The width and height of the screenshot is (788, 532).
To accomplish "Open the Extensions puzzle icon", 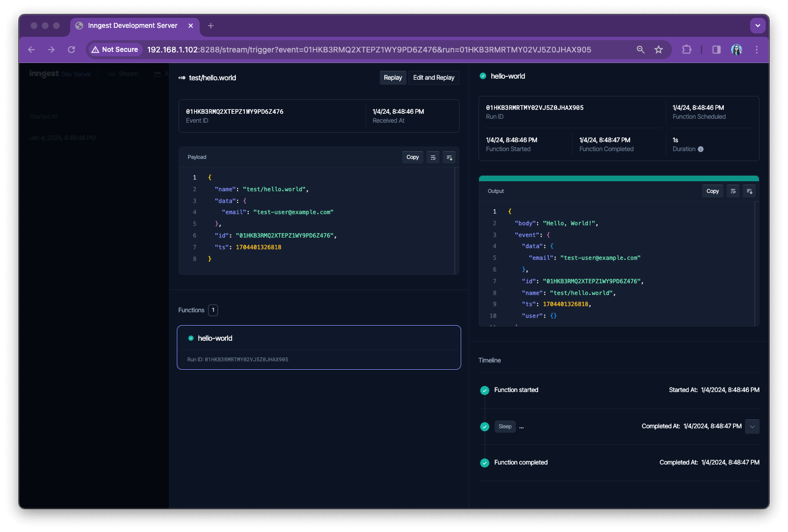I will point(687,50).
